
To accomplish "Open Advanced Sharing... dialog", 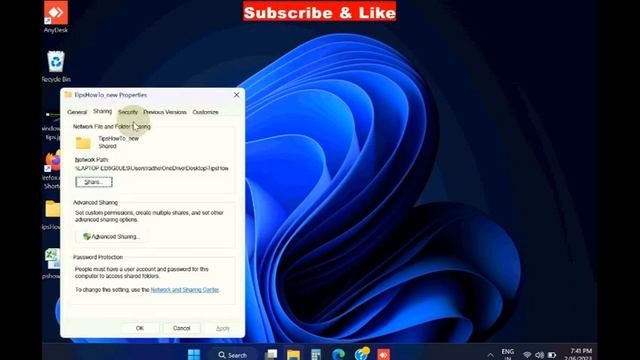I will point(111,236).
